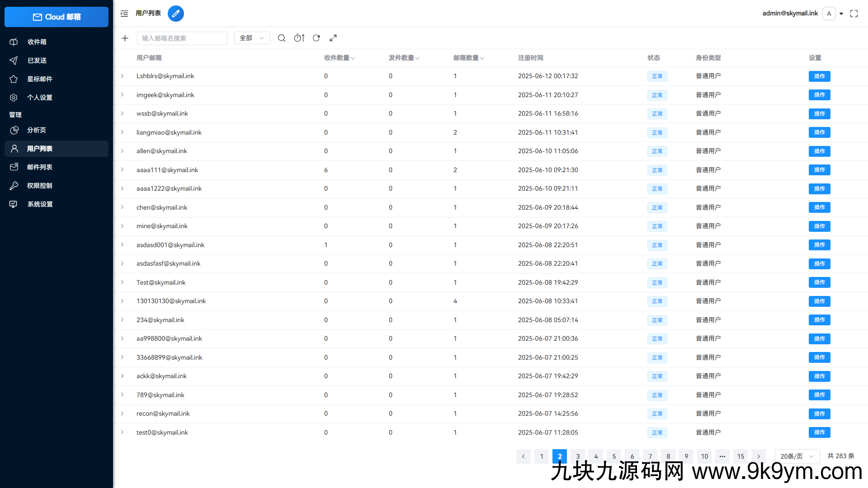The image size is (868, 488).
Task: Open the 全部 filter dropdown
Action: pyautogui.click(x=252, y=38)
